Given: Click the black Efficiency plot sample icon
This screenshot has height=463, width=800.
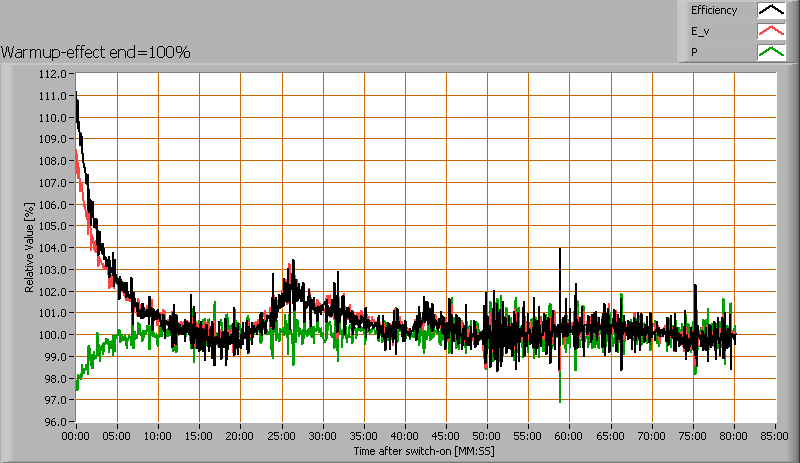Looking at the screenshot, I should click(x=771, y=10).
